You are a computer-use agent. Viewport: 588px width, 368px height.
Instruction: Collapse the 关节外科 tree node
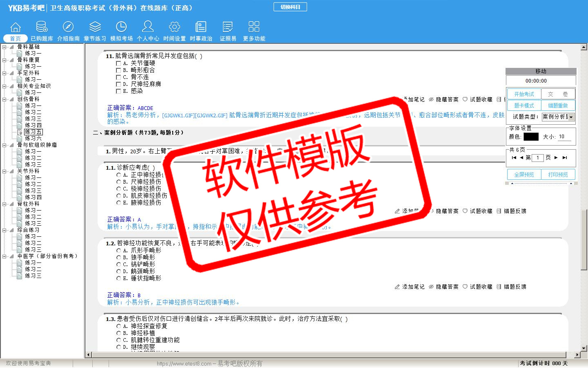pyautogui.click(x=4, y=171)
